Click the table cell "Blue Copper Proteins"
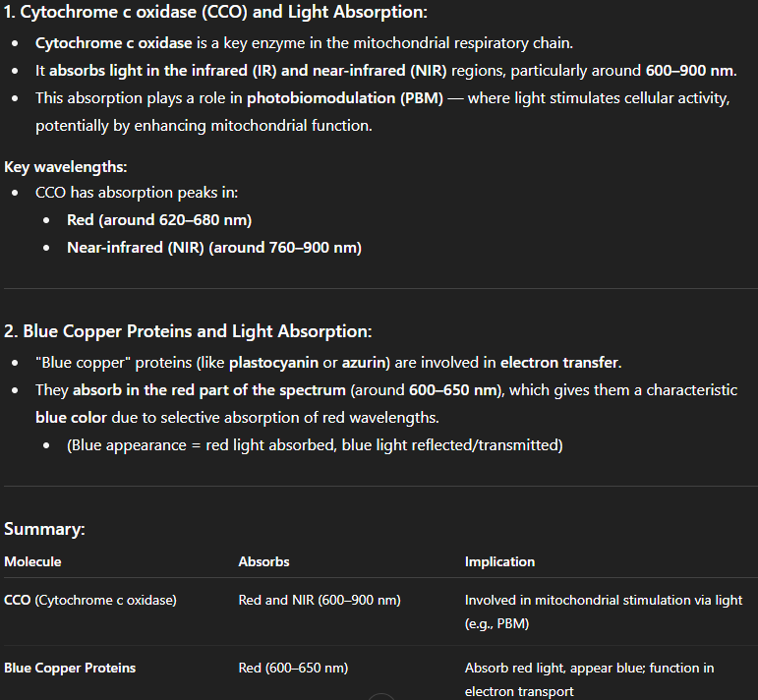 (70, 669)
